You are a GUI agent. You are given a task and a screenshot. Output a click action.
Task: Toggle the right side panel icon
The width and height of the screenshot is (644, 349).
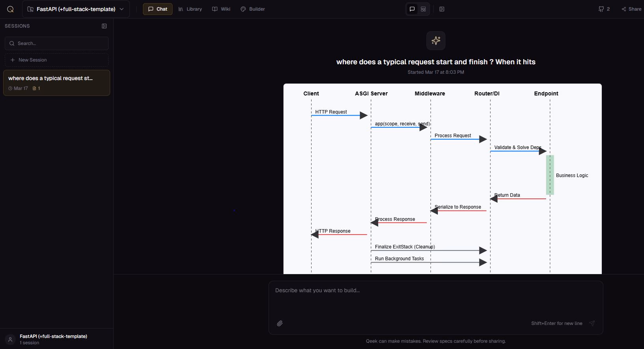click(442, 9)
